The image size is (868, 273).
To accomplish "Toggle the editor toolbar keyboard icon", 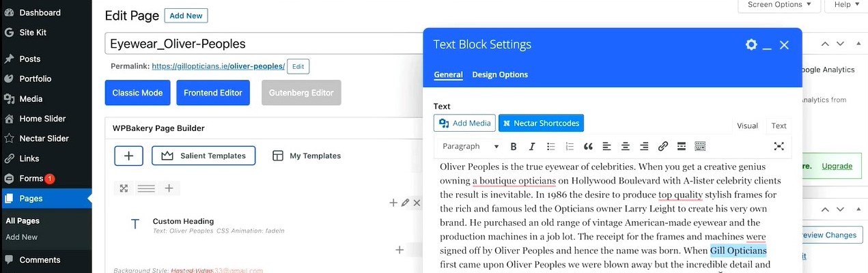I will pos(699,146).
